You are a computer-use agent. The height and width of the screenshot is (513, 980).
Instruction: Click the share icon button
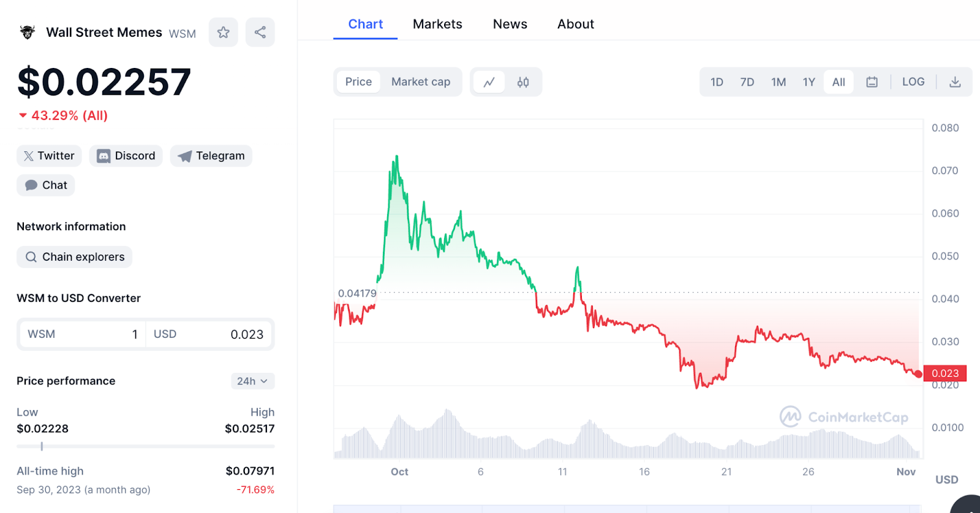(260, 32)
